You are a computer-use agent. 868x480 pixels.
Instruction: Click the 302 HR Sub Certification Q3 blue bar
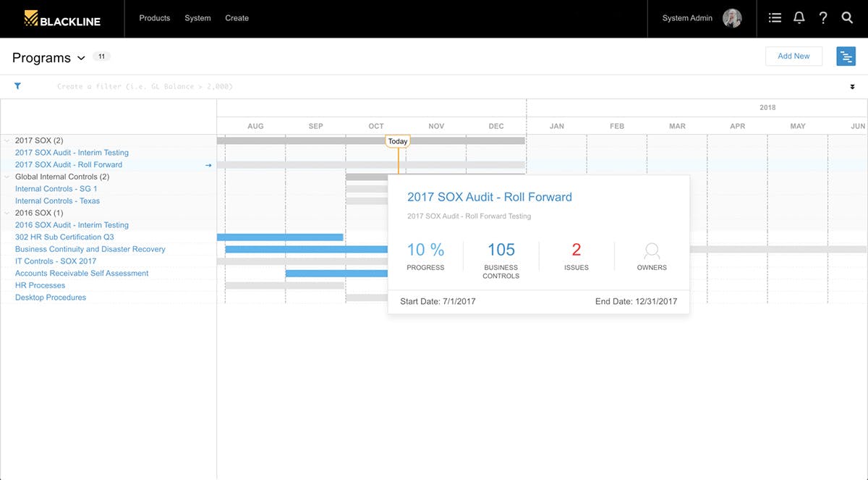pos(280,237)
